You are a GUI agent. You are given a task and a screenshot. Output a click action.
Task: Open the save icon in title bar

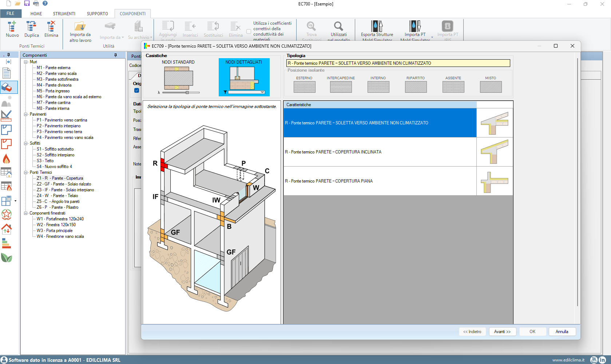[27, 3]
